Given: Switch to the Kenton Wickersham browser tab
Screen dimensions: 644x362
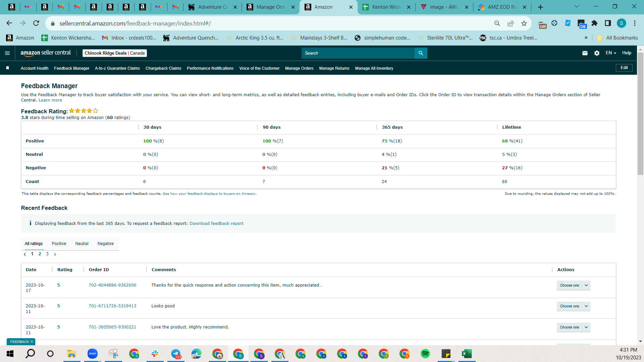Looking at the screenshot, I should point(387,7).
